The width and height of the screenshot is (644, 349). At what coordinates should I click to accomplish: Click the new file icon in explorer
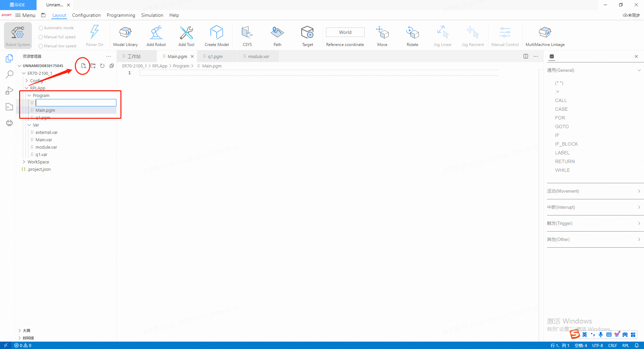tap(83, 66)
